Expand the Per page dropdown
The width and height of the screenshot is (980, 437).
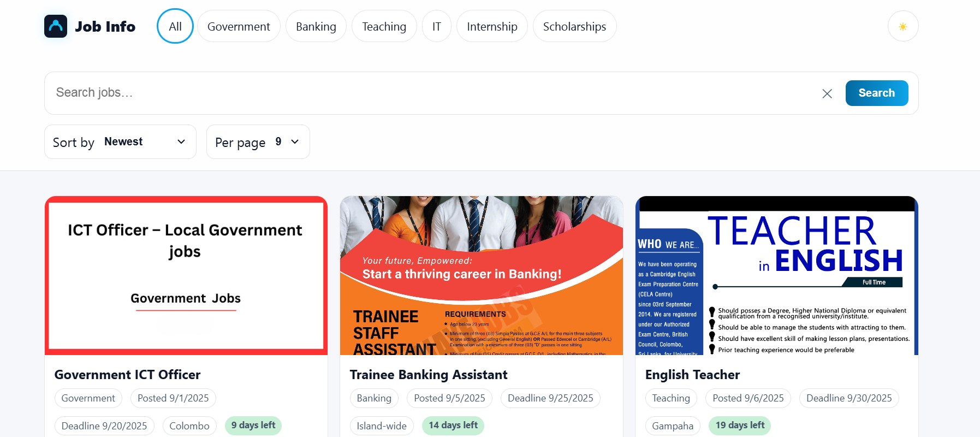pos(258,142)
